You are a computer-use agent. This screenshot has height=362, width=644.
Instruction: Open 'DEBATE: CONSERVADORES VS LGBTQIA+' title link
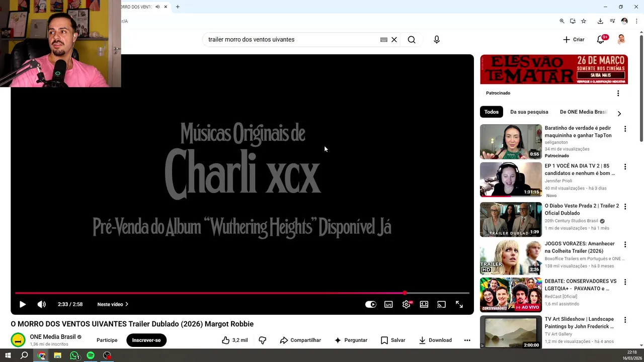pyautogui.click(x=581, y=285)
